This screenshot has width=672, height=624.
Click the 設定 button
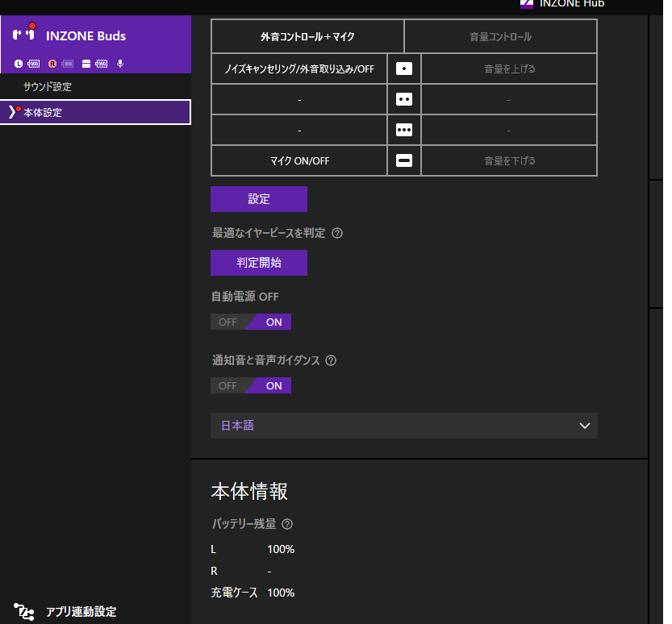(259, 199)
